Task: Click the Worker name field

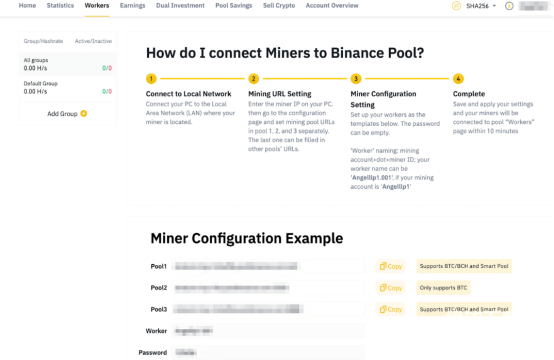Action: click(268, 331)
